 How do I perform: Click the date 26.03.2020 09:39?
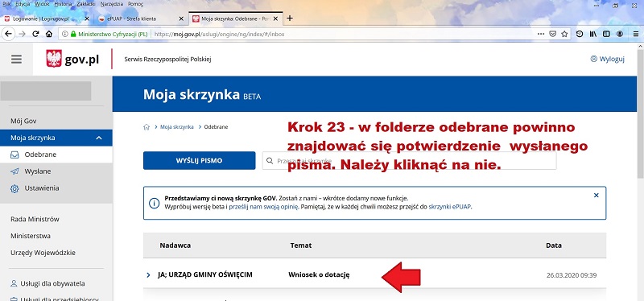pos(572,275)
